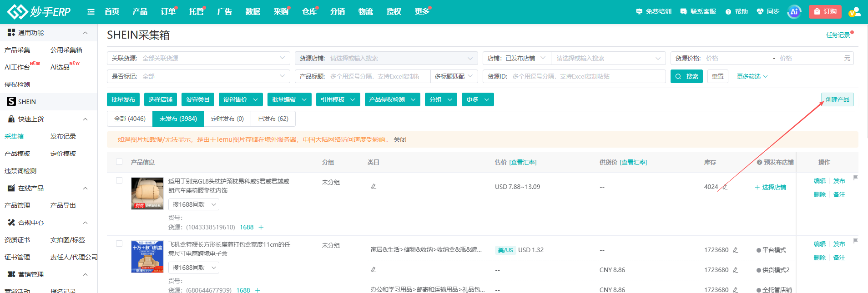The width and height of the screenshot is (868, 293).
Task: Select all products header checkbox
Action: point(119,162)
